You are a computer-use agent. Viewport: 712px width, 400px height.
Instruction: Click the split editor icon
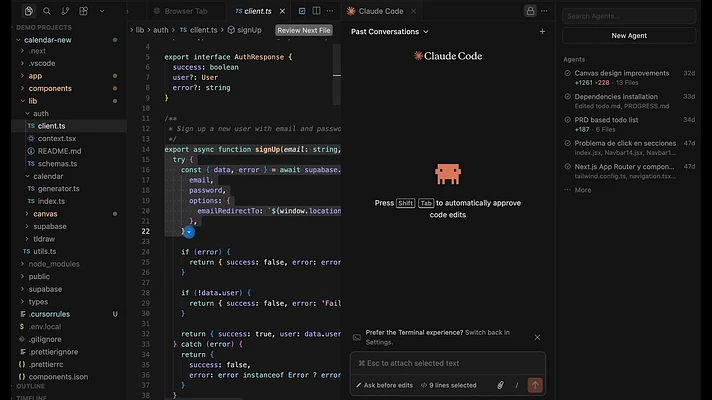316,11
